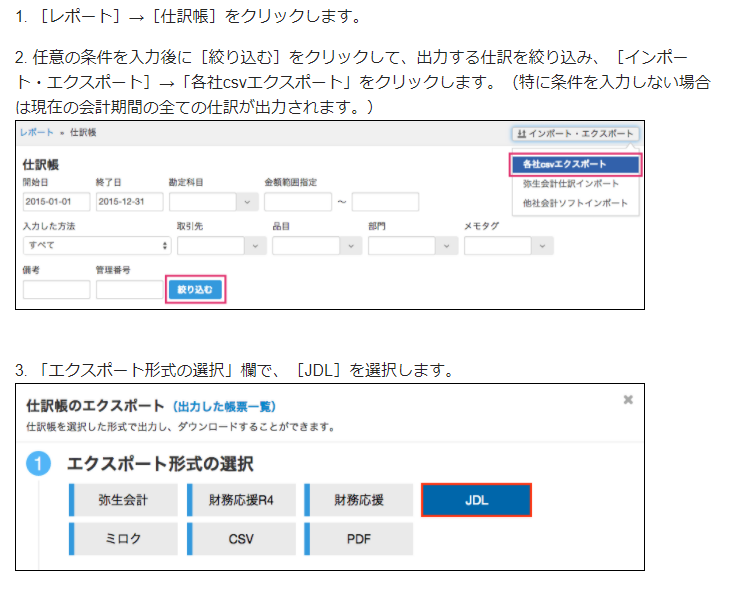
Task: Open the 入力した方法 select box
Action: point(96,245)
